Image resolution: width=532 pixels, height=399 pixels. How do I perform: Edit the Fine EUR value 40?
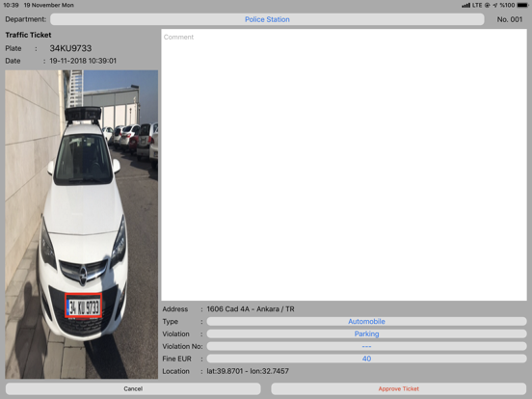pyautogui.click(x=366, y=359)
